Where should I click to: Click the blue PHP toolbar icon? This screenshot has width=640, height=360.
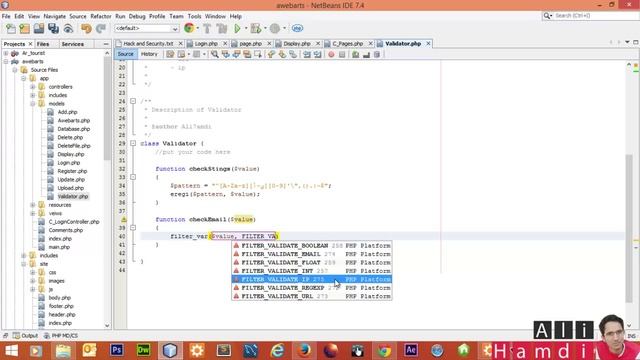(x=298, y=29)
